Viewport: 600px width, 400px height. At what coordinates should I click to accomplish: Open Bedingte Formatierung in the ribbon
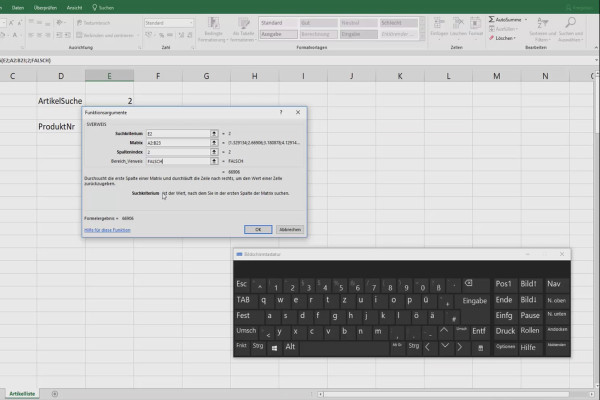pyautogui.click(x=213, y=29)
